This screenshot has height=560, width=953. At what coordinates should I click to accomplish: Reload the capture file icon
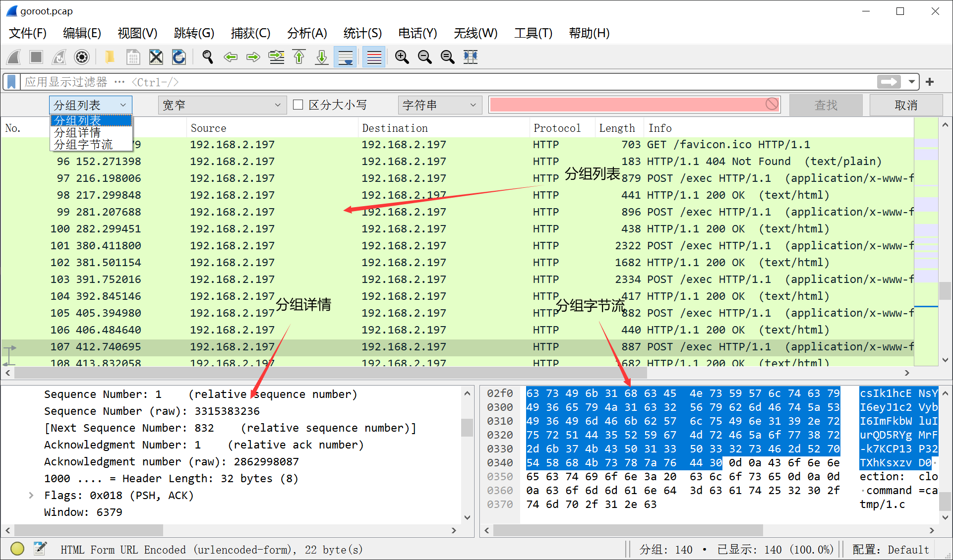[x=179, y=57]
